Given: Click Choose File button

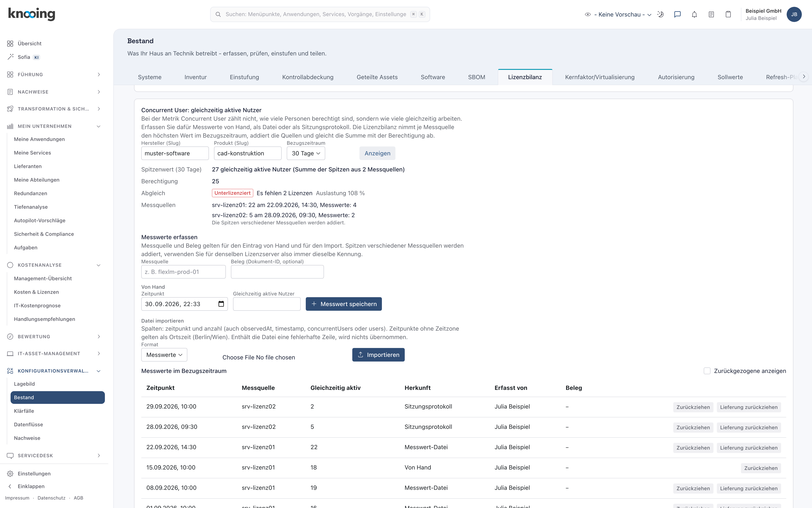Looking at the screenshot, I should 238,358.
